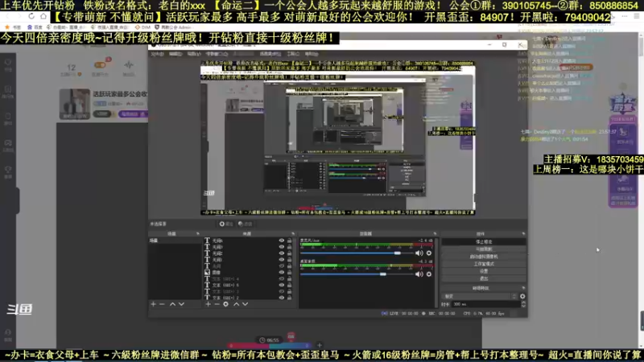Open source properties gear in Sources toolbar

coord(226,304)
